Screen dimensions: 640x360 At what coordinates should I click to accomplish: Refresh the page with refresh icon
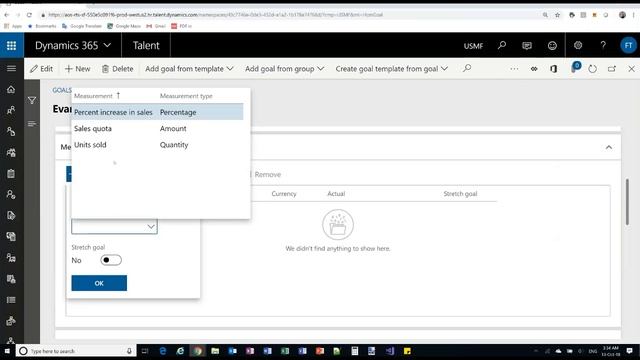coord(593,69)
